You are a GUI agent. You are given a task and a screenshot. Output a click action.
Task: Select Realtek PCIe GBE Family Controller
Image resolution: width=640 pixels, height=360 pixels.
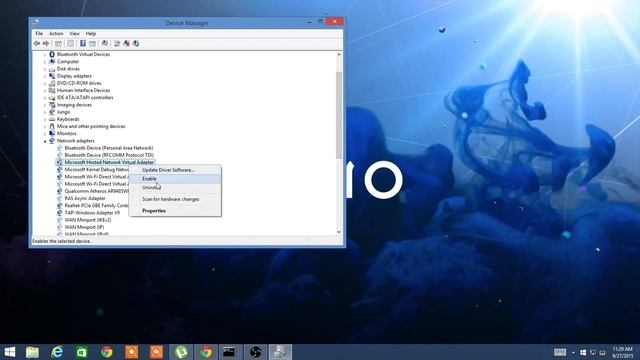pyautogui.click(x=96, y=205)
